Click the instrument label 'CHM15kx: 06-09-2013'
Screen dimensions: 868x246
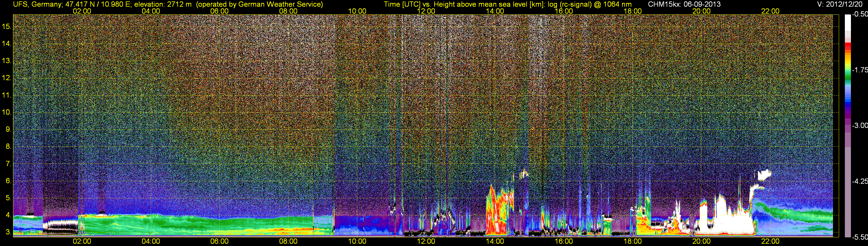684,4
